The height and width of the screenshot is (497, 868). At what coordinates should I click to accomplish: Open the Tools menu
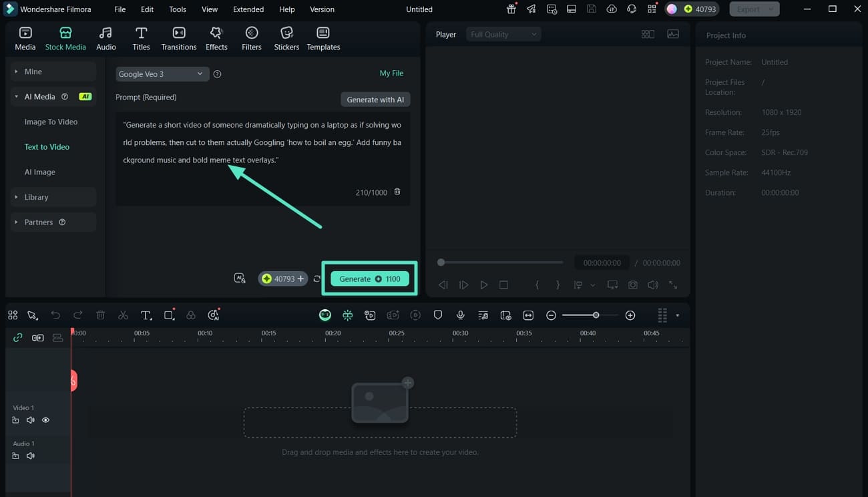(178, 9)
